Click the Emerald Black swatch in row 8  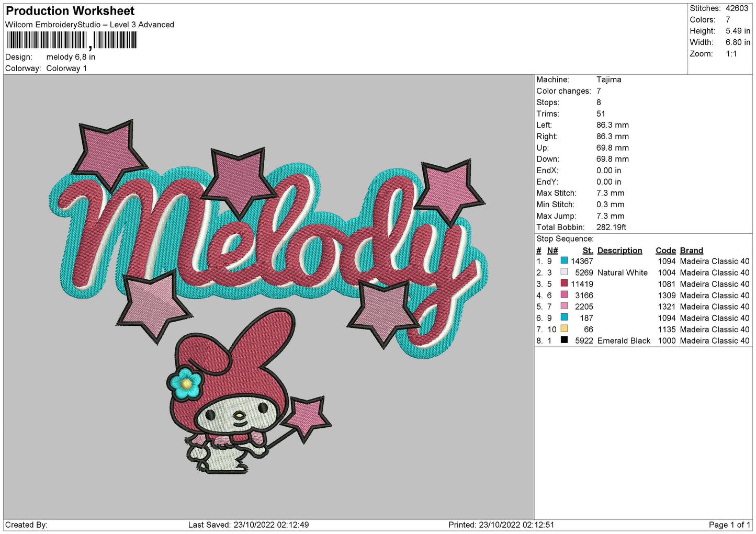coord(564,340)
